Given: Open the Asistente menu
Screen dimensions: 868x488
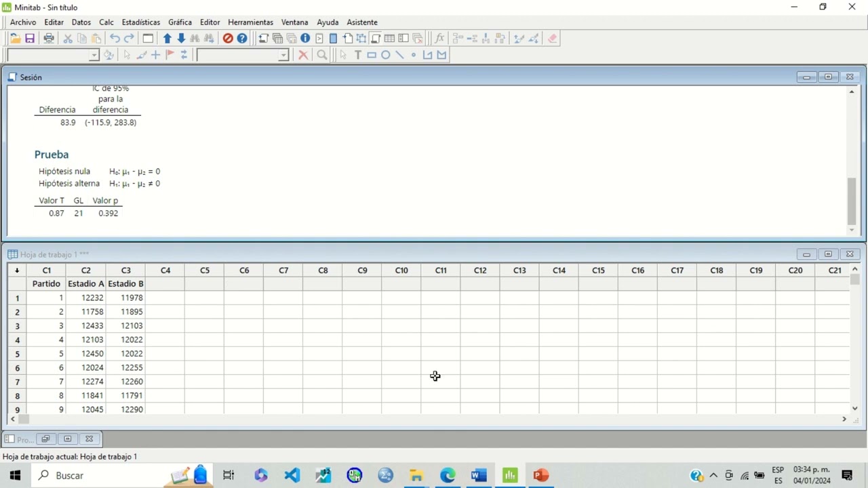Looking at the screenshot, I should coord(362,22).
